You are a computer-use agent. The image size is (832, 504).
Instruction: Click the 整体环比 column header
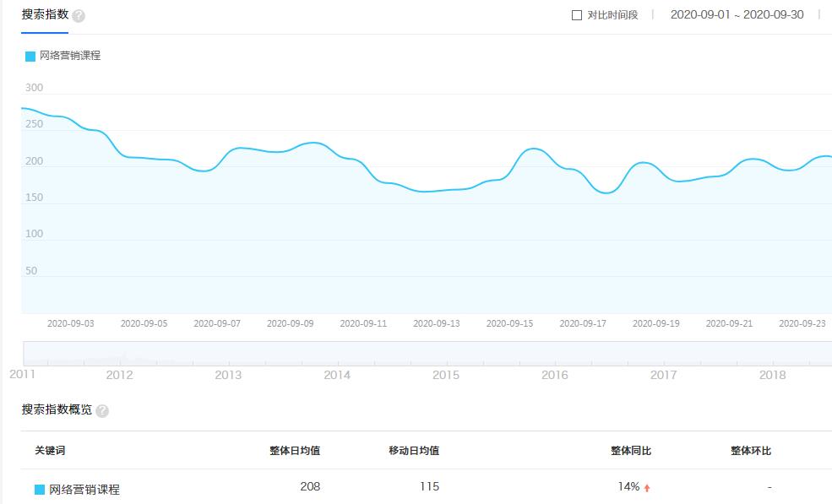[x=751, y=451]
